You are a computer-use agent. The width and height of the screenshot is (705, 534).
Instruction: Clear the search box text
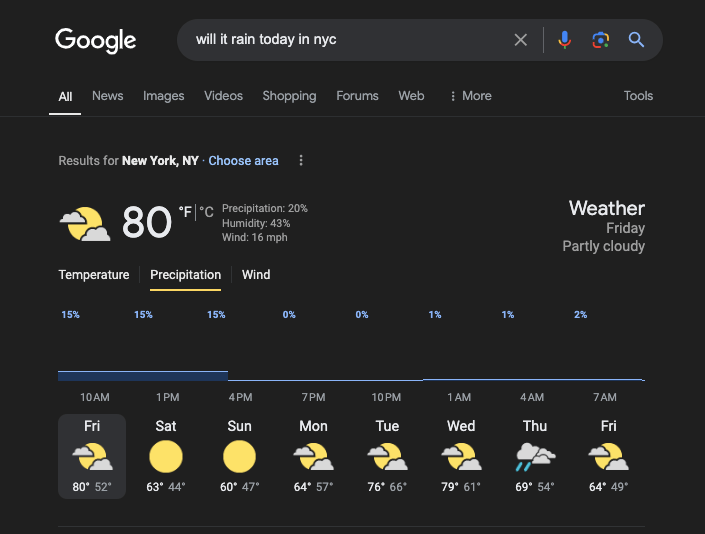520,40
